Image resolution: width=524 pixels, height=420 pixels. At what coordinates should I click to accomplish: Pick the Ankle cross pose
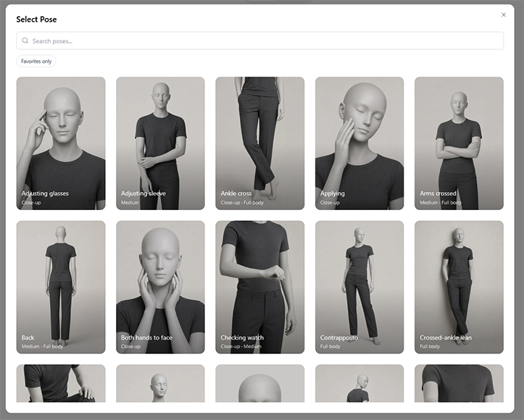pyautogui.click(x=259, y=143)
